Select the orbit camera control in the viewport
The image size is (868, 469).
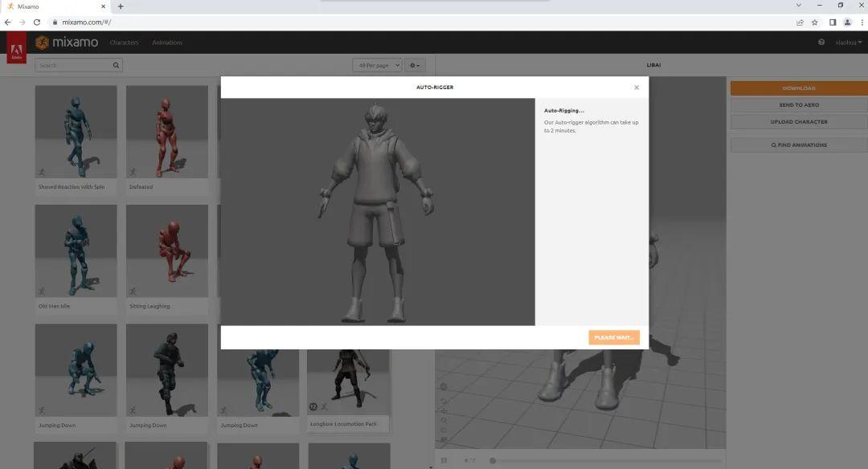[x=443, y=401]
